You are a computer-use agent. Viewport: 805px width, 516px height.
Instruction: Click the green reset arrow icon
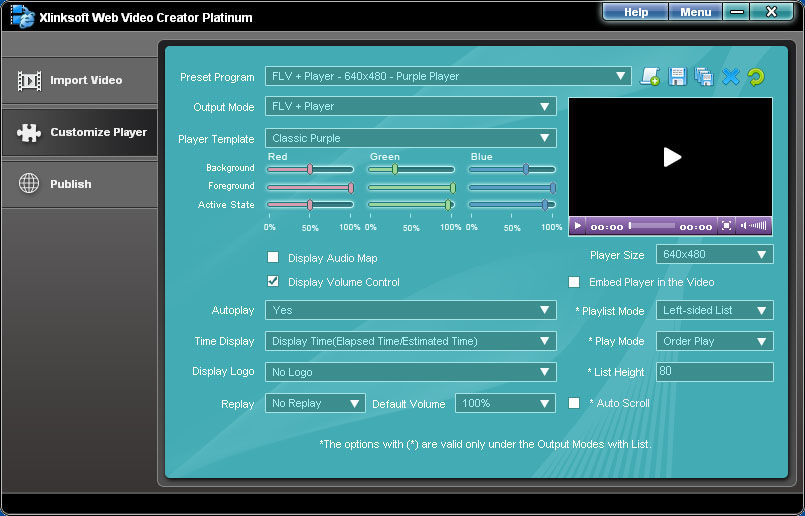coord(756,77)
